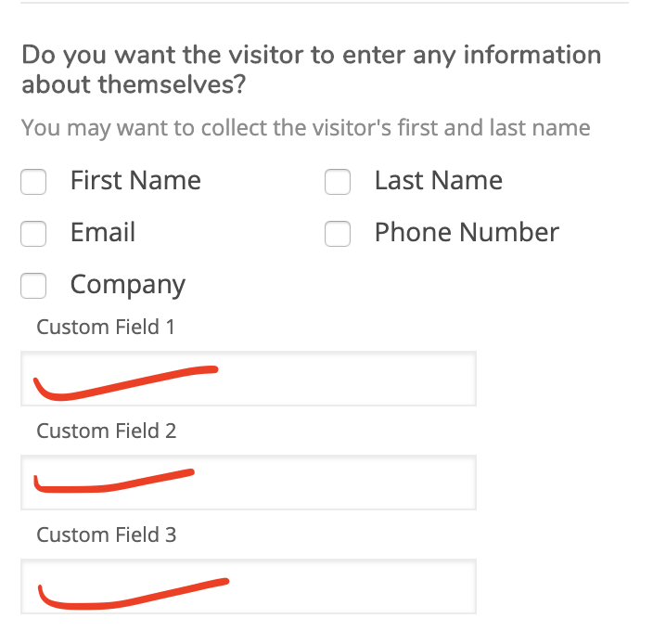Select the Company checkbox

(33, 286)
